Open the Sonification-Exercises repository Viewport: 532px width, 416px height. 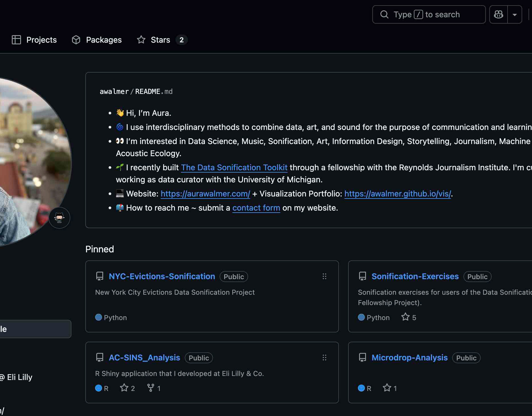pyautogui.click(x=415, y=276)
